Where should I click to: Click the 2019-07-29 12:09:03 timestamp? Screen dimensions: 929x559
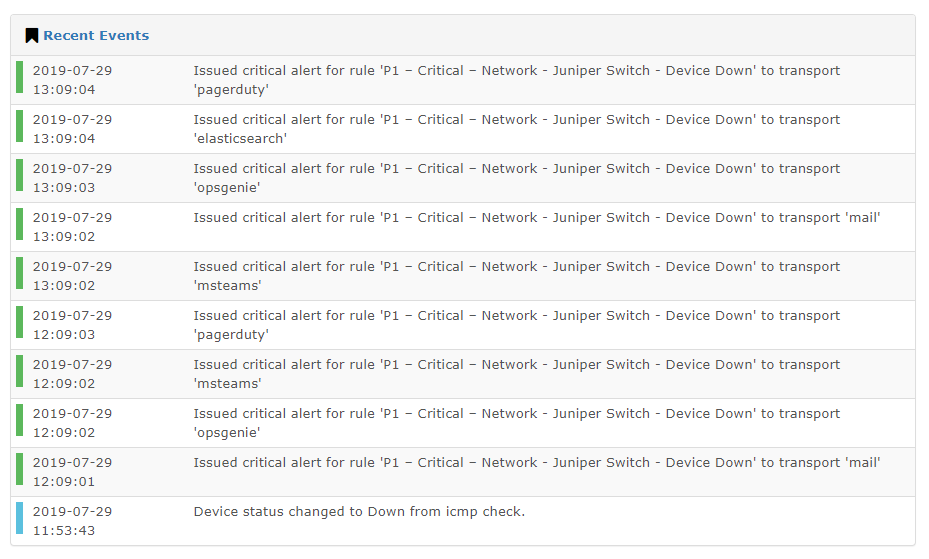(72, 325)
